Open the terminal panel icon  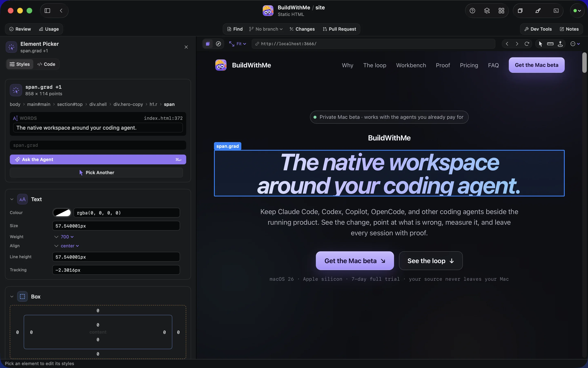(556, 11)
